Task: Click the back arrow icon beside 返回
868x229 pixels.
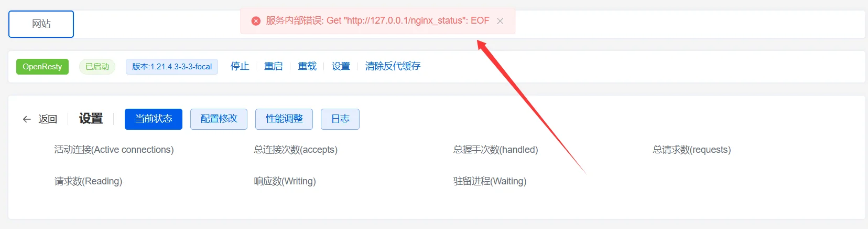Action: (27, 119)
